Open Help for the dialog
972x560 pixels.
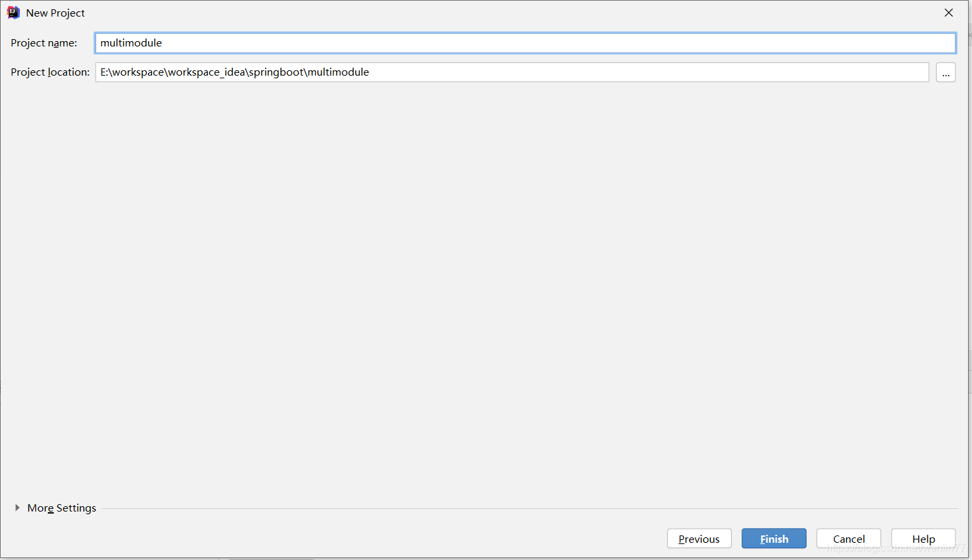coord(924,539)
